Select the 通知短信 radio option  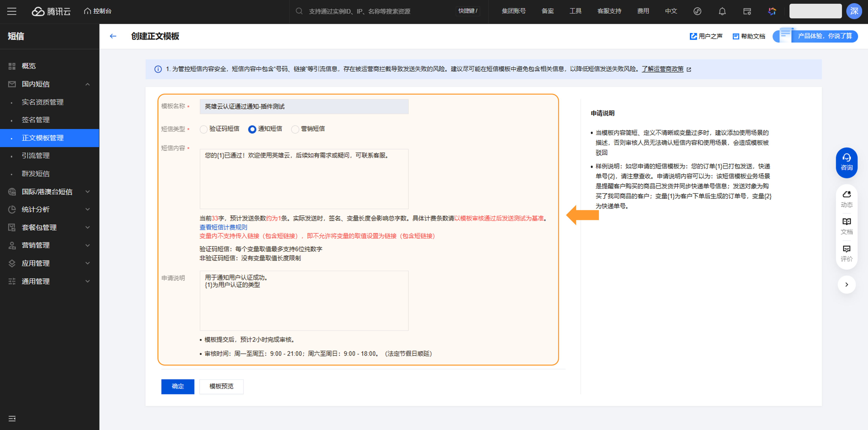[x=252, y=129]
